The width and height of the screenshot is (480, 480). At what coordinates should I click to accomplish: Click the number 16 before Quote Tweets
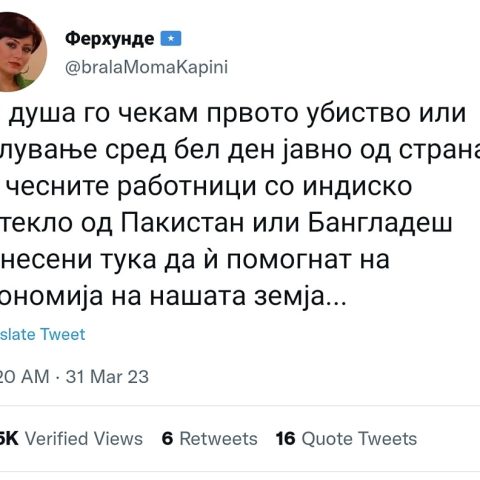pyautogui.click(x=286, y=439)
